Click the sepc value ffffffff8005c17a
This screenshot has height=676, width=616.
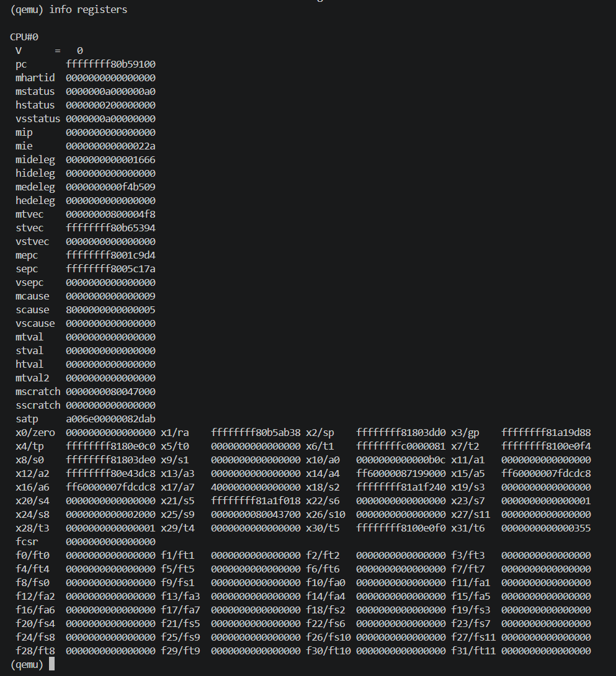[x=110, y=269]
